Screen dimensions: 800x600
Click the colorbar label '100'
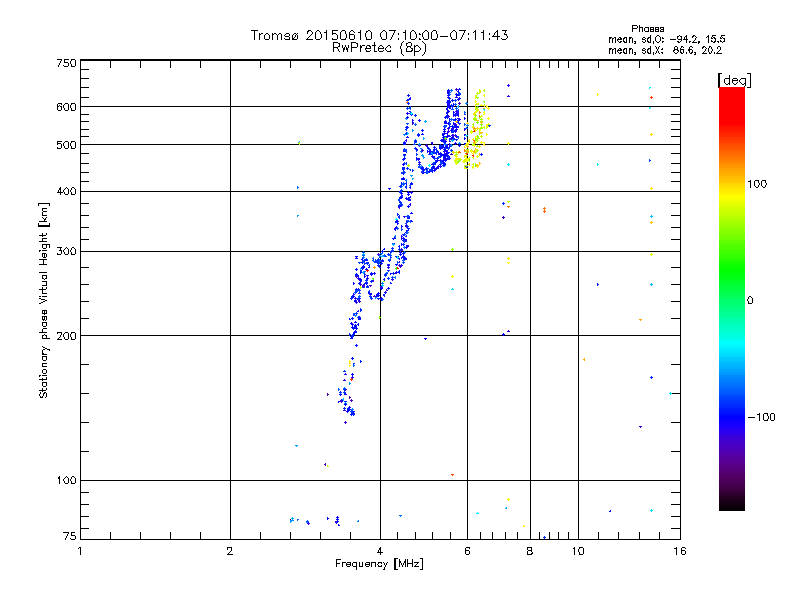point(757,184)
